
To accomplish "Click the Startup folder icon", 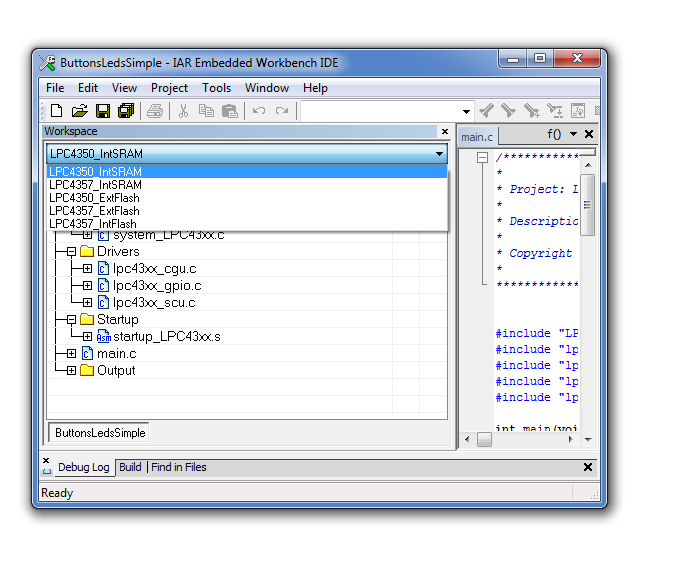I will pos(87,319).
